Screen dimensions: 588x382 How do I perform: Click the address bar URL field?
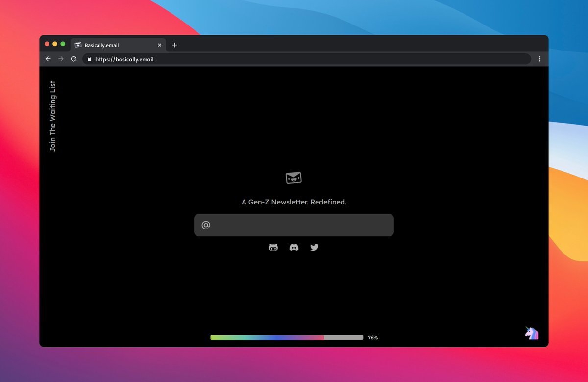(x=307, y=59)
